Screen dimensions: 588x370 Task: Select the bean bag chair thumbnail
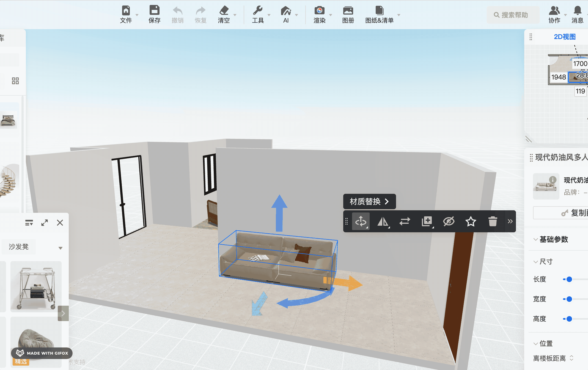point(36,342)
